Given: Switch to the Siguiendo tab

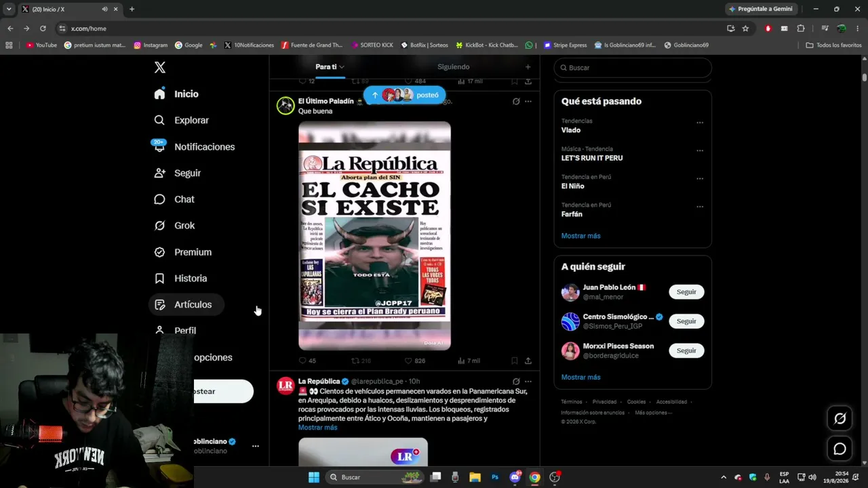Looking at the screenshot, I should pos(454,67).
